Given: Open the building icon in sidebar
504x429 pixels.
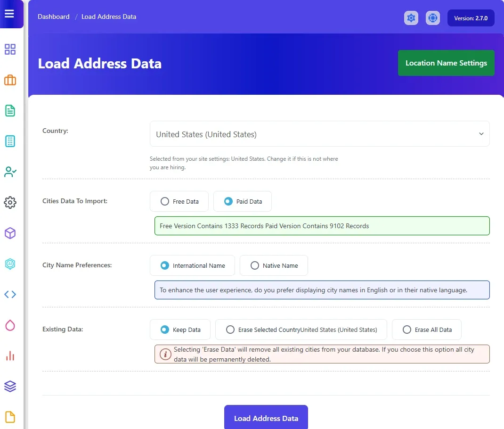Looking at the screenshot, I should tap(10, 141).
